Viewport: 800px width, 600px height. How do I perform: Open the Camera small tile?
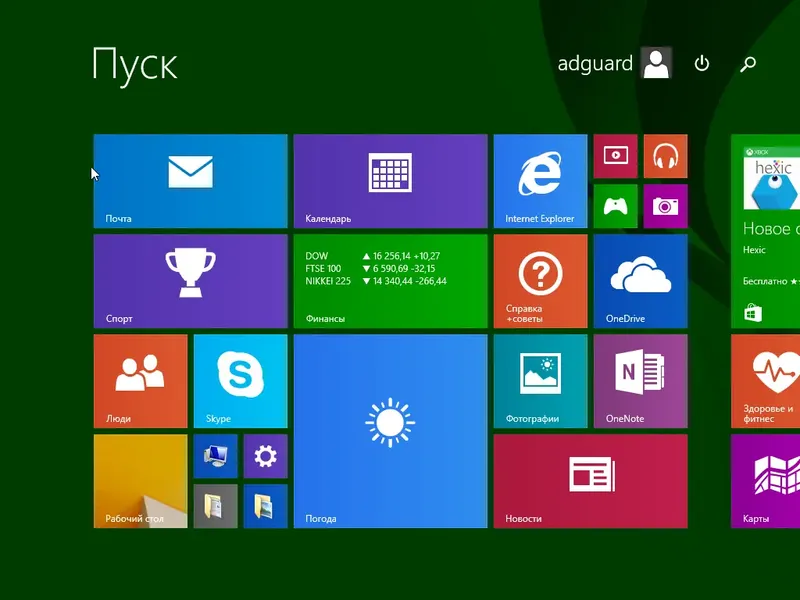coord(665,206)
